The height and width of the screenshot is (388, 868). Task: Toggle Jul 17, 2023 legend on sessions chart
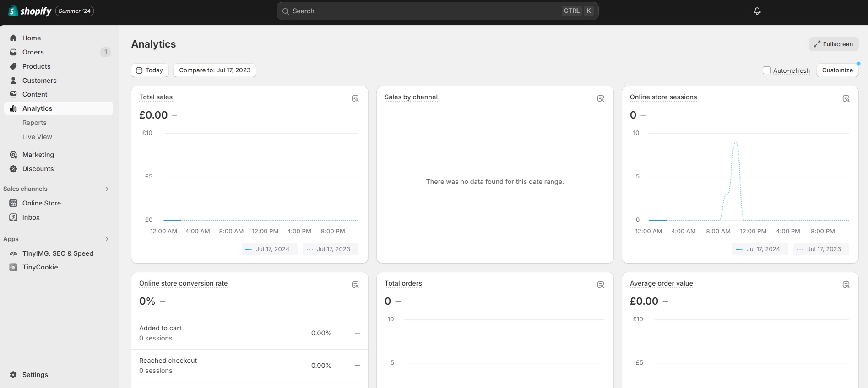821,249
